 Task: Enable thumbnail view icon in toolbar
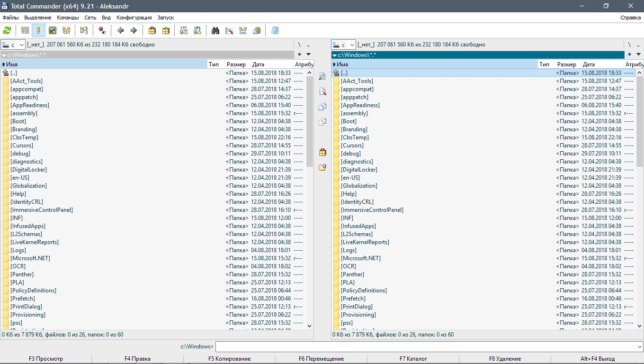point(53,30)
